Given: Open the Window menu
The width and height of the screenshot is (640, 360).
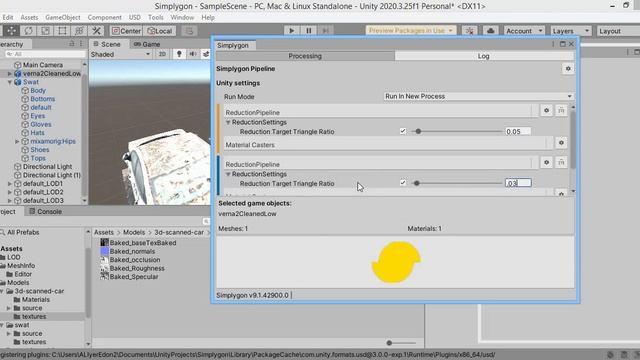Looking at the screenshot, I should [182, 18].
